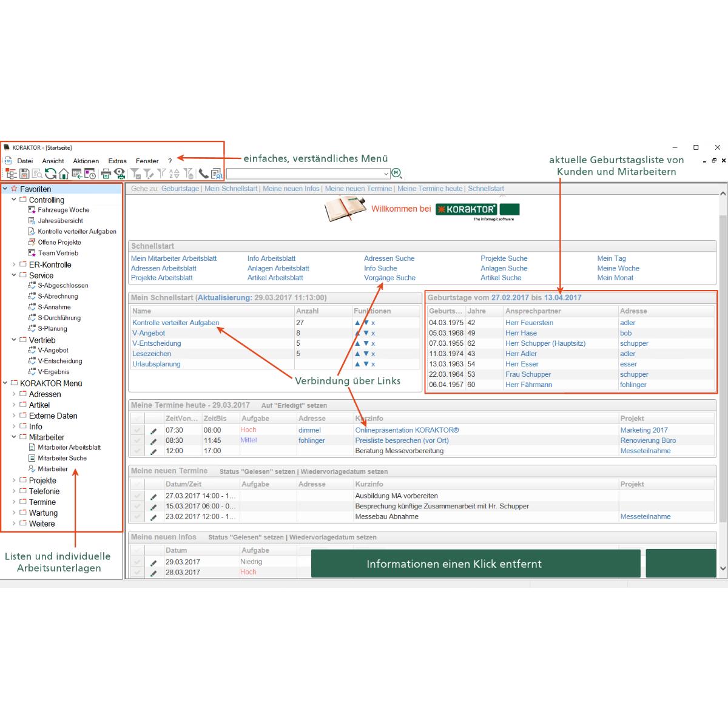Image resolution: width=728 pixels, height=728 pixels.
Task: Click the printer icon in the toolbar
Action: (x=106, y=174)
